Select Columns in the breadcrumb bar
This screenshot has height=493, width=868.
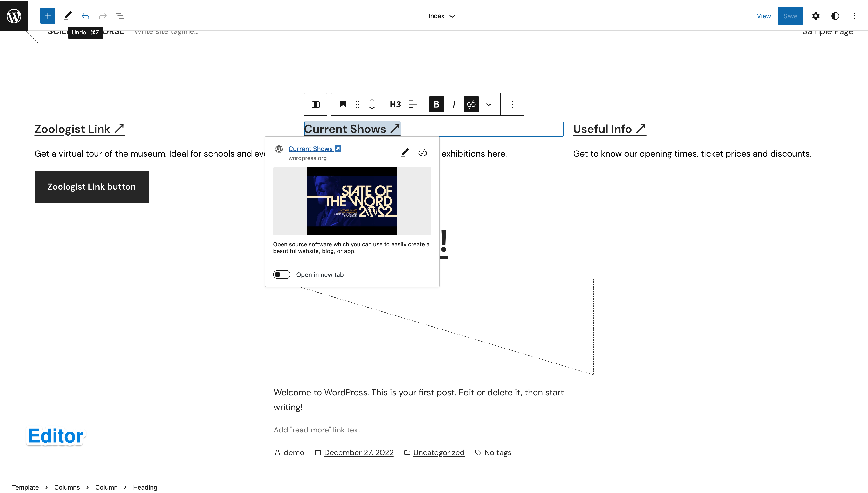click(67, 487)
